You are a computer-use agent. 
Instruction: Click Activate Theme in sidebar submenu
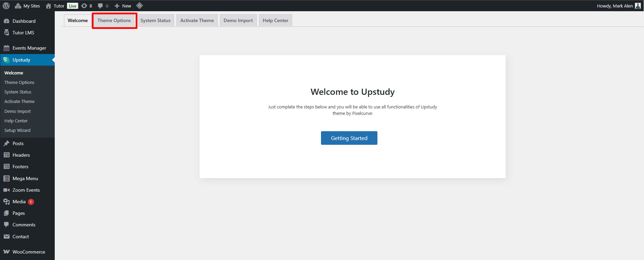point(19,101)
